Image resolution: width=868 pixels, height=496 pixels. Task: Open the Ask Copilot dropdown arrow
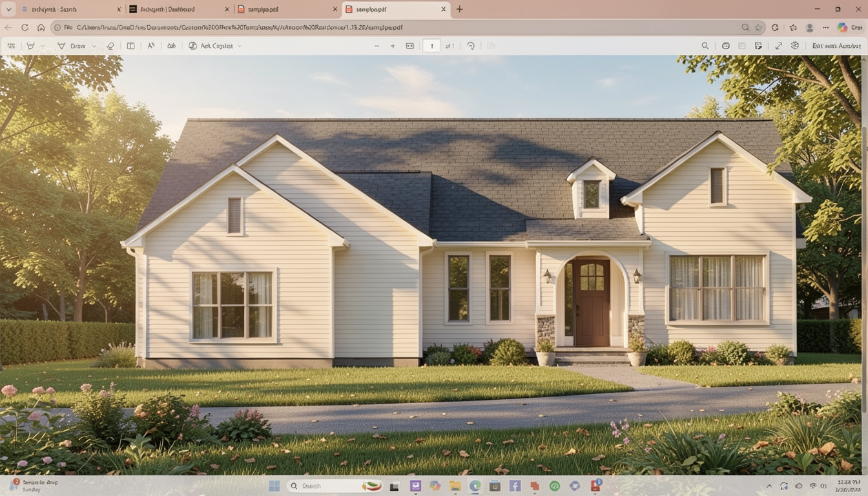pyautogui.click(x=240, y=46)
